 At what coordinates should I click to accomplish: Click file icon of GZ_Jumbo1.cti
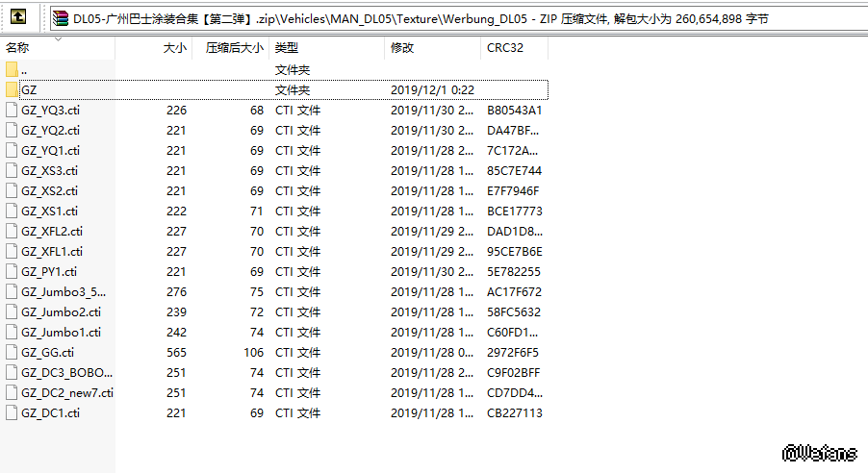tap(12, 332)
